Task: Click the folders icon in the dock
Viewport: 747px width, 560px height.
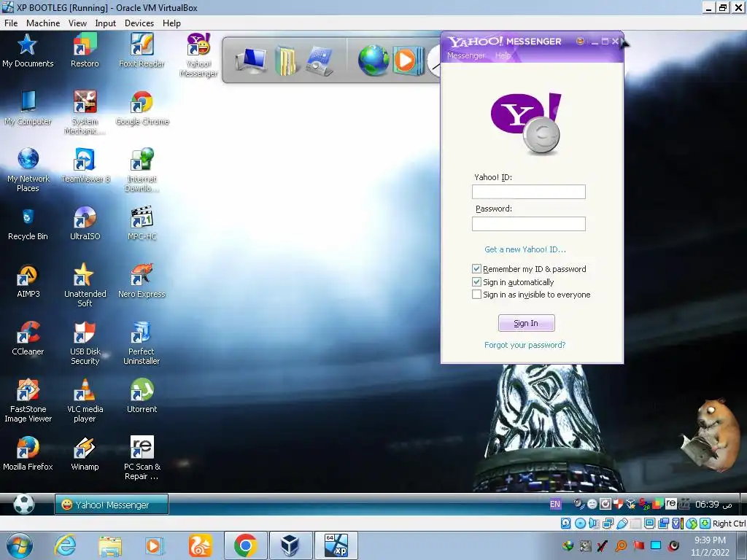Action: click(286, 61)
